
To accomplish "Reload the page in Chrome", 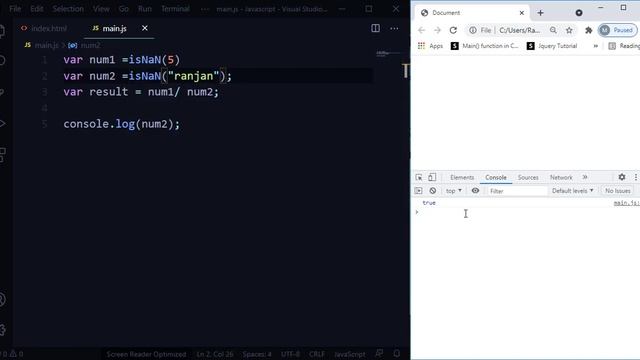I will pyautogui.click(x=453, y=30).
